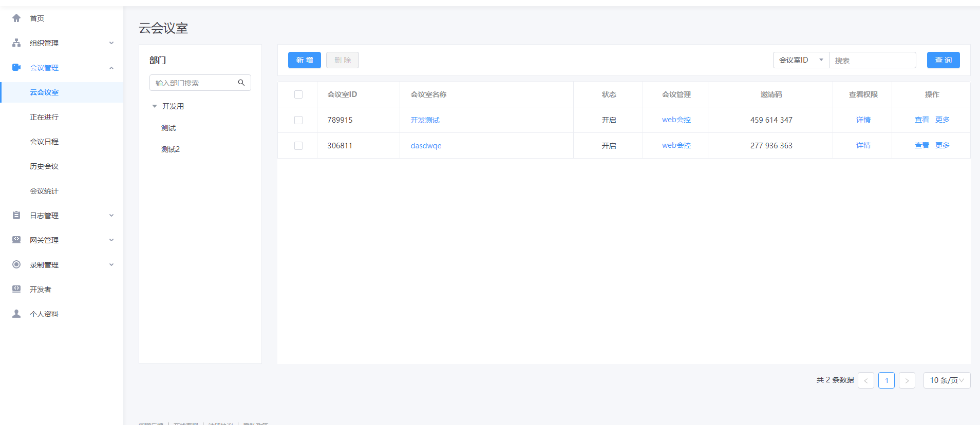Click the developer icon beside 开发者
The height and width of the screenshot is (425, 980).
point(16,289)
